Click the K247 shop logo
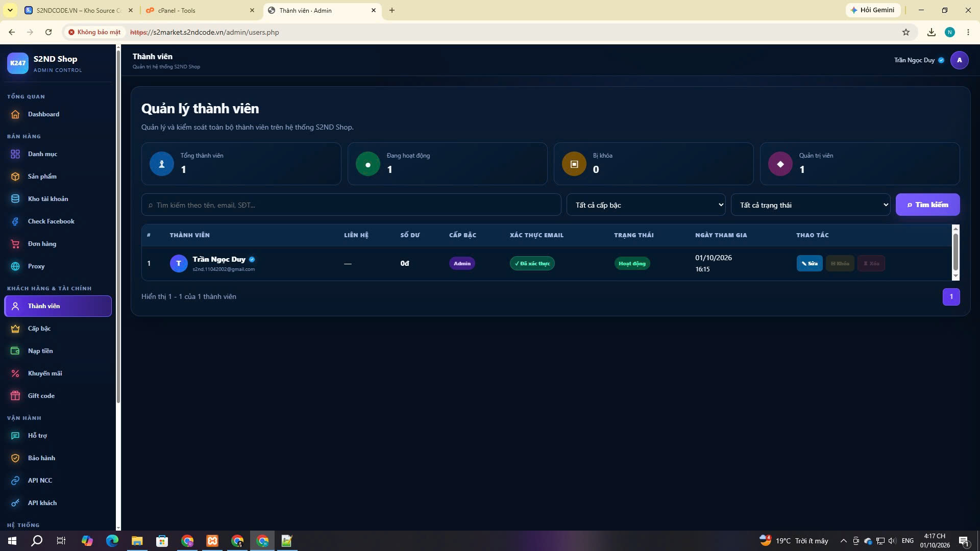The width and height of the screenshot is (980, 551). 18,63
